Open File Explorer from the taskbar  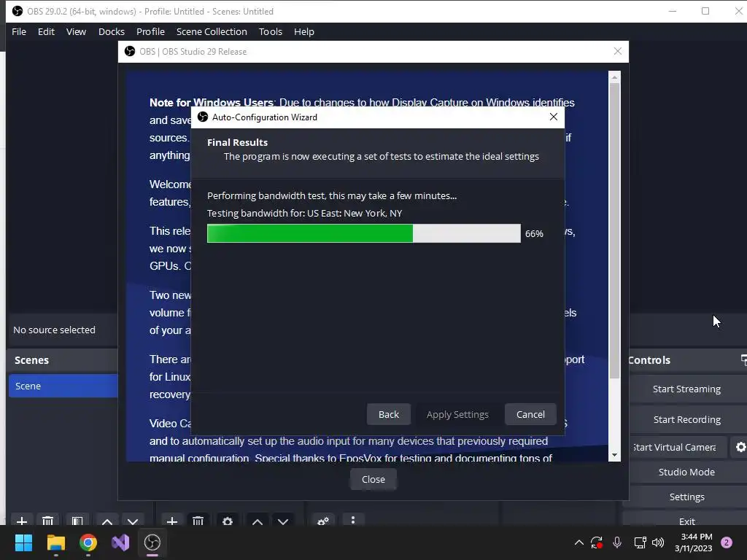coord(55,542)
